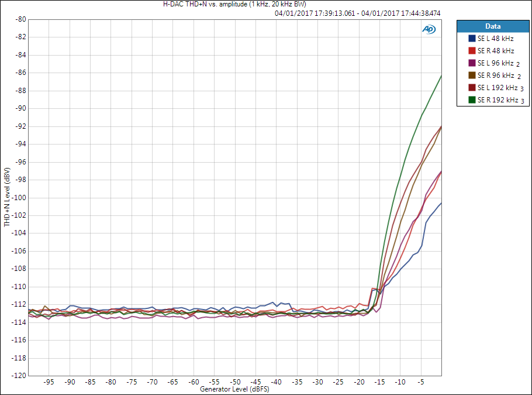The image size is (532, 395).
Task: Click the -5 tick label on the horizontal axis
Action: click(421, 382)
